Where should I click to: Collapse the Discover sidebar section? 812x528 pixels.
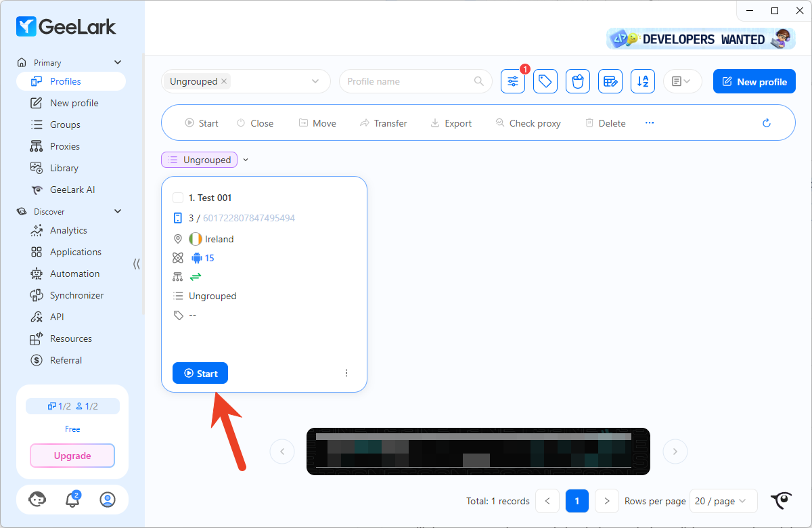(x=118, y=211)
